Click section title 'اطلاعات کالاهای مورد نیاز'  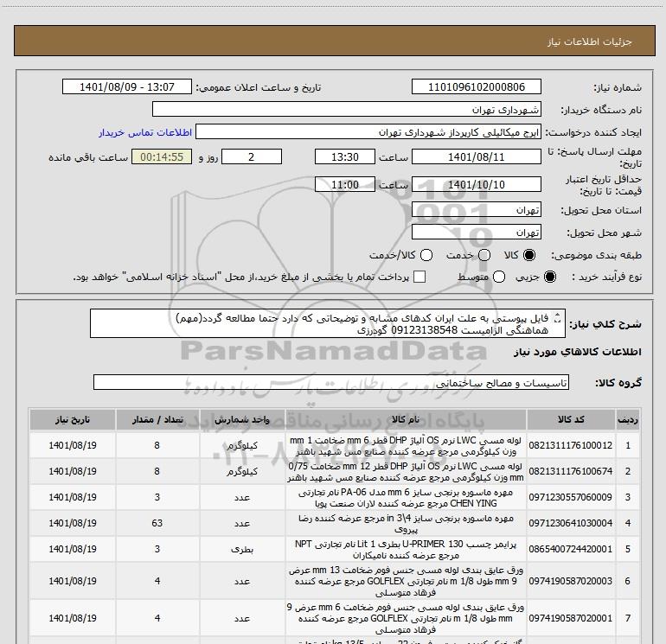577,352
